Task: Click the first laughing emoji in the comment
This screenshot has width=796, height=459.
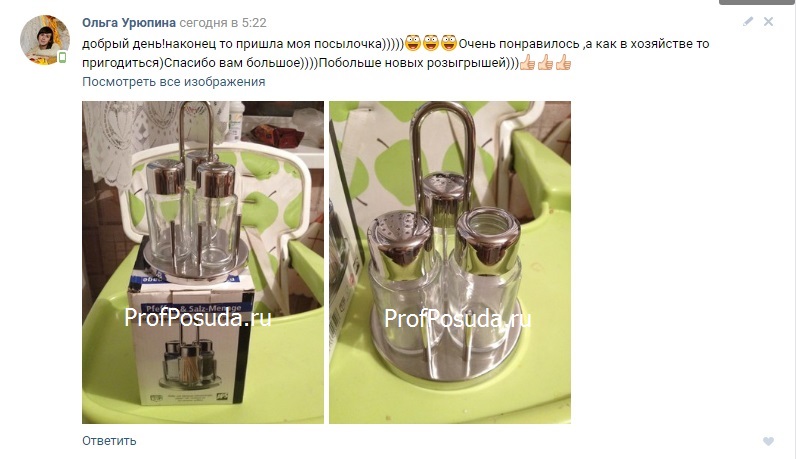Action: [413, 43]
